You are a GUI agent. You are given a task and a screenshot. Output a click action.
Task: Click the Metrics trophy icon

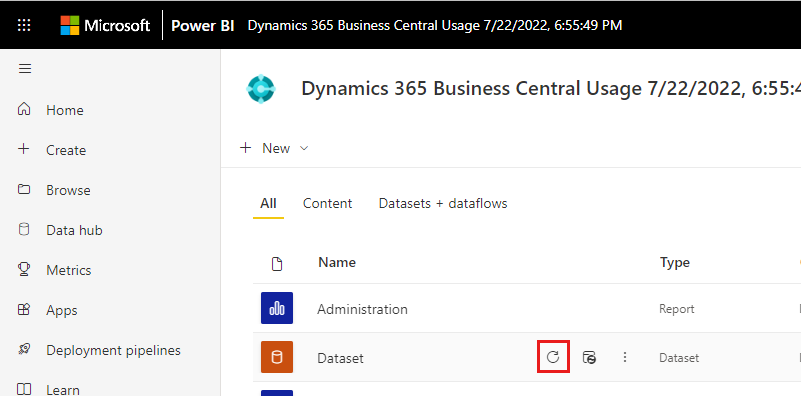click(24, 269)
